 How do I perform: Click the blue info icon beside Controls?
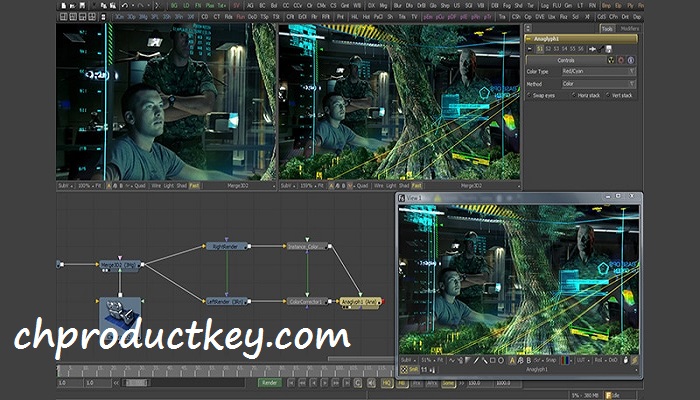pos(631,60)
